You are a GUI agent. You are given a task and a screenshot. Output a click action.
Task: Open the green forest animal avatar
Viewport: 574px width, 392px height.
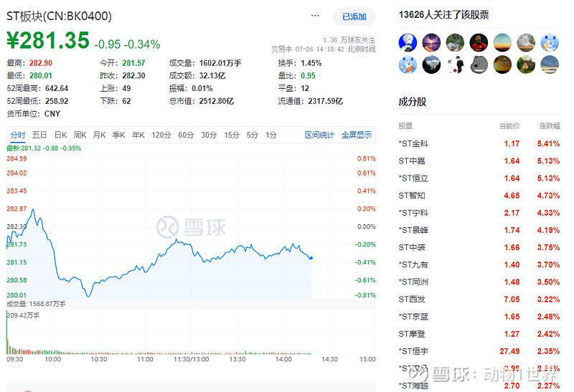click(455, 42)
